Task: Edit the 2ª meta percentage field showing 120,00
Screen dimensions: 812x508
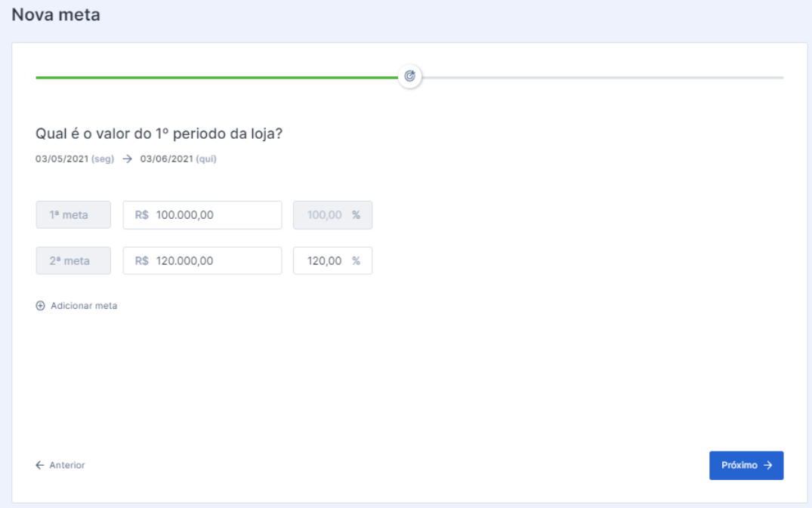Action: (x=324, y=261)
